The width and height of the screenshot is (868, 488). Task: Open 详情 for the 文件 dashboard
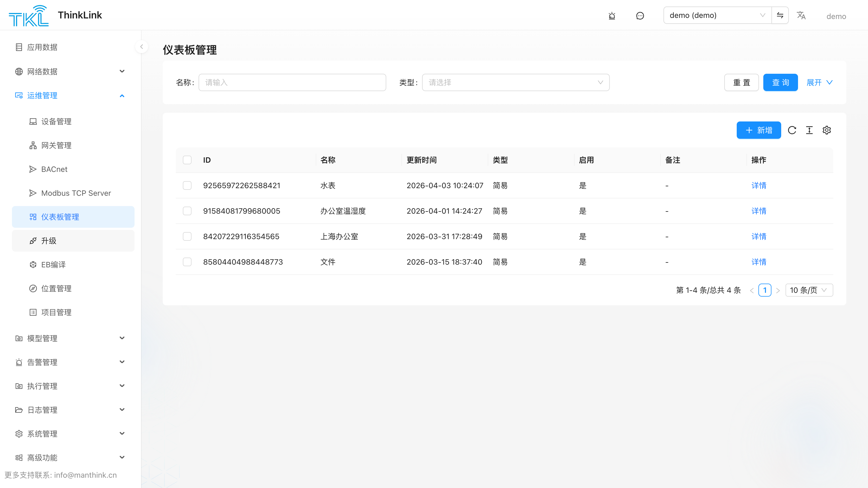pyautogui.click(x=759, y=262)
